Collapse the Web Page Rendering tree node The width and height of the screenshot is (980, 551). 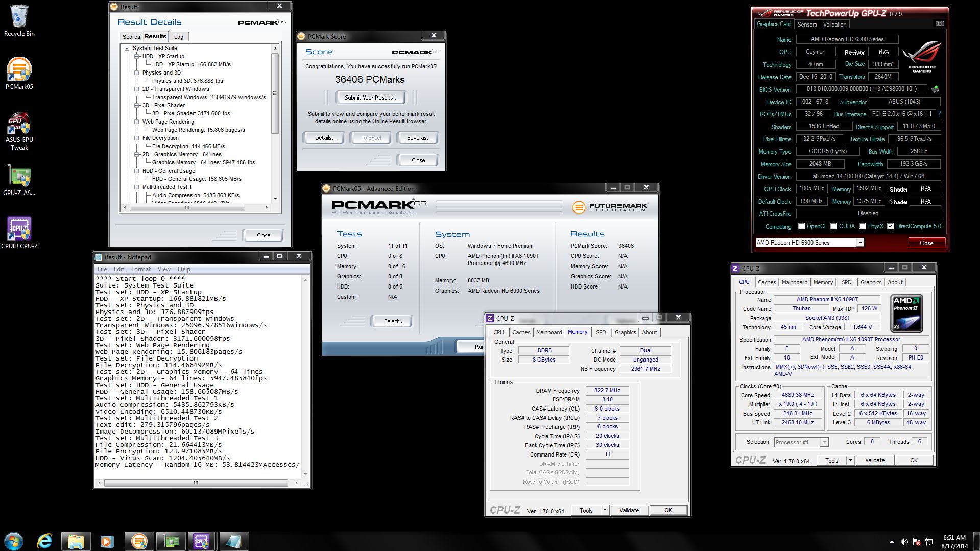click(137, 122)
